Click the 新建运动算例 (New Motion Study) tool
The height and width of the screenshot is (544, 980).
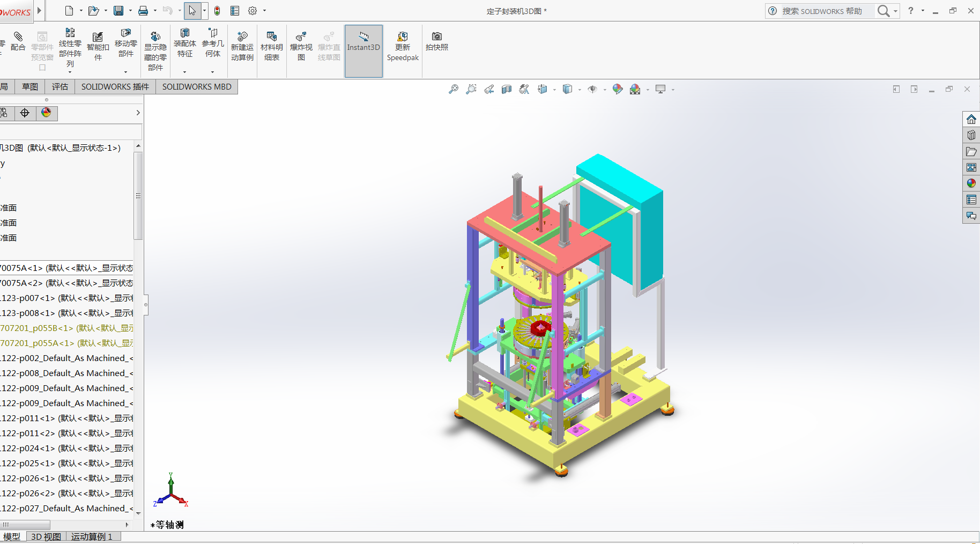(242, 46)
